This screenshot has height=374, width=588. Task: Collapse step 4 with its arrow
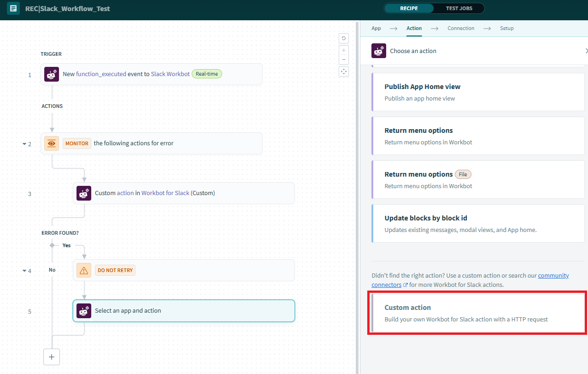coord(24,271)
